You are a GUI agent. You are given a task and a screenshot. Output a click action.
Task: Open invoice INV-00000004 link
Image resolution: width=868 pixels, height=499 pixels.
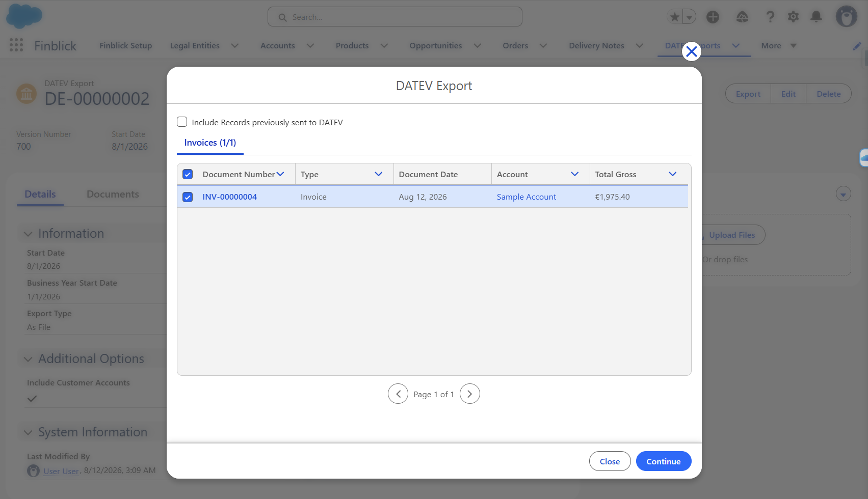point(229,197)
